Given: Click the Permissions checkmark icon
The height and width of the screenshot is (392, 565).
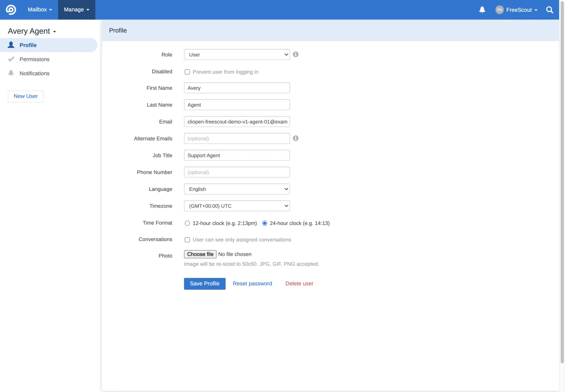Looking at the screenshot, I should point(11,59).
